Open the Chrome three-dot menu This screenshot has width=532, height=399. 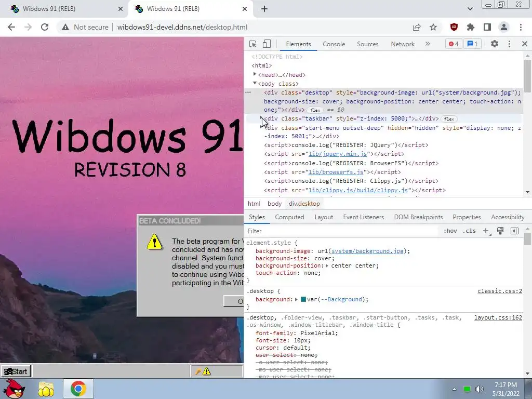click(x=521, y=27)
